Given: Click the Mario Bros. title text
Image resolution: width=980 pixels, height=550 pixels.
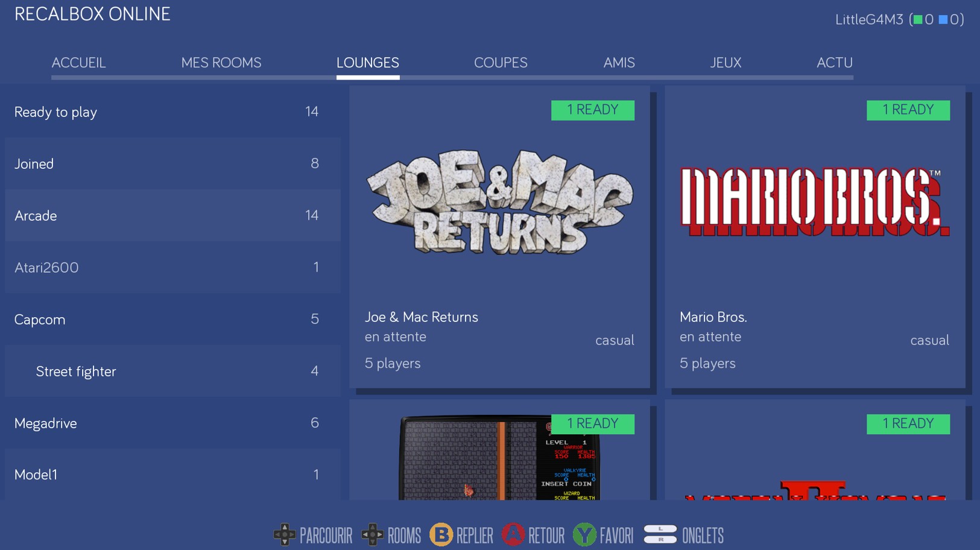Looking at the screenshot, I should pos(713,317).
